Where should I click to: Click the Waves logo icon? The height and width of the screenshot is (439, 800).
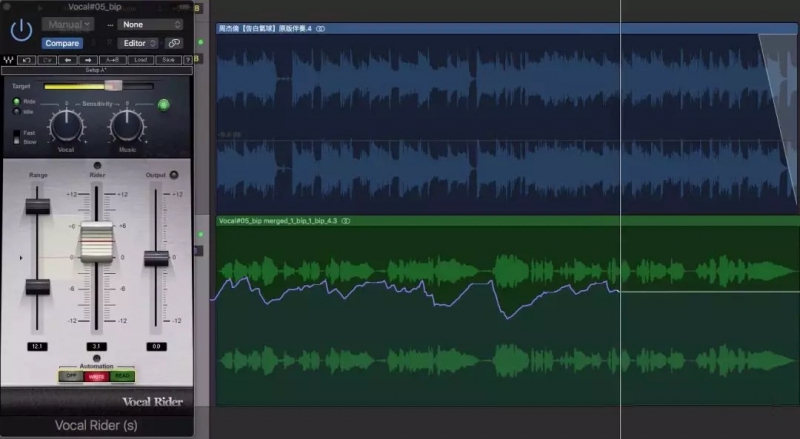pos(8,60)
